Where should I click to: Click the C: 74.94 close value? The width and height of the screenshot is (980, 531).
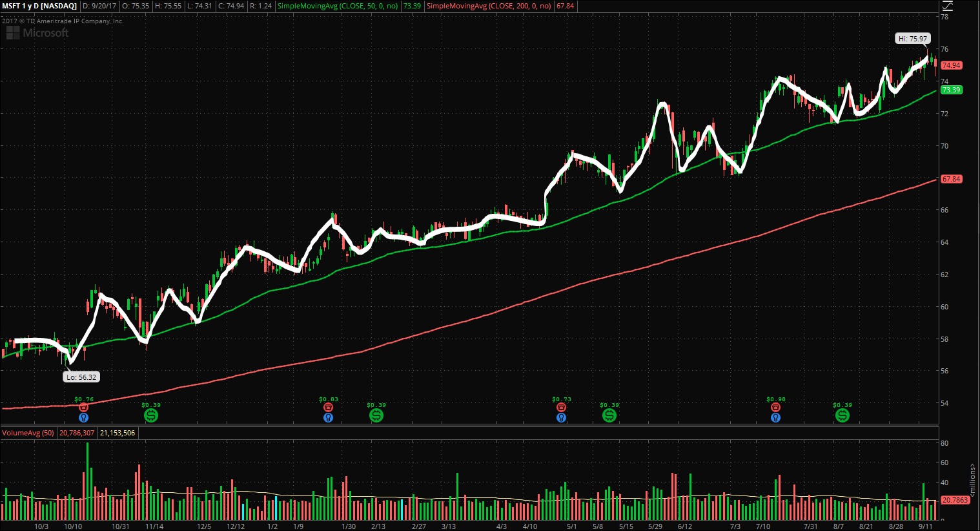click(231, 6)
